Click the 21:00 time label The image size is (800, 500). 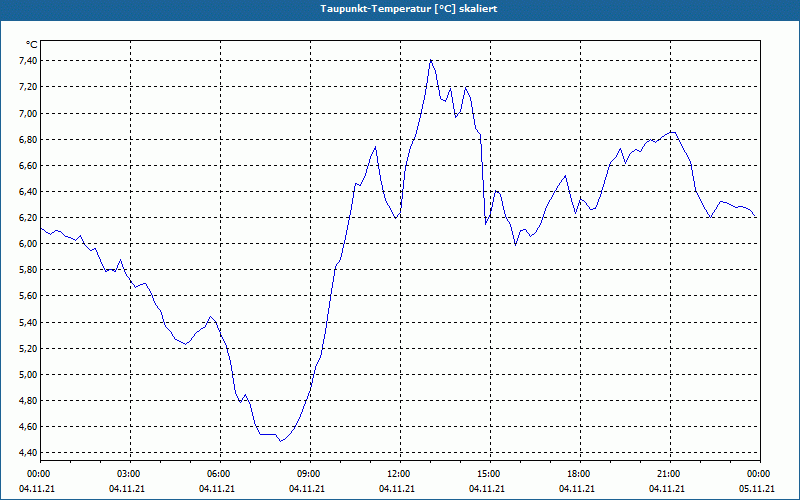coord(670,474)
